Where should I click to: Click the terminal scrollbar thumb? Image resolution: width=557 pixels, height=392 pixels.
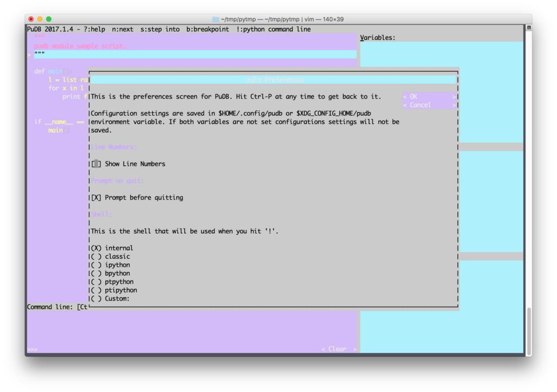click(529, 330)
